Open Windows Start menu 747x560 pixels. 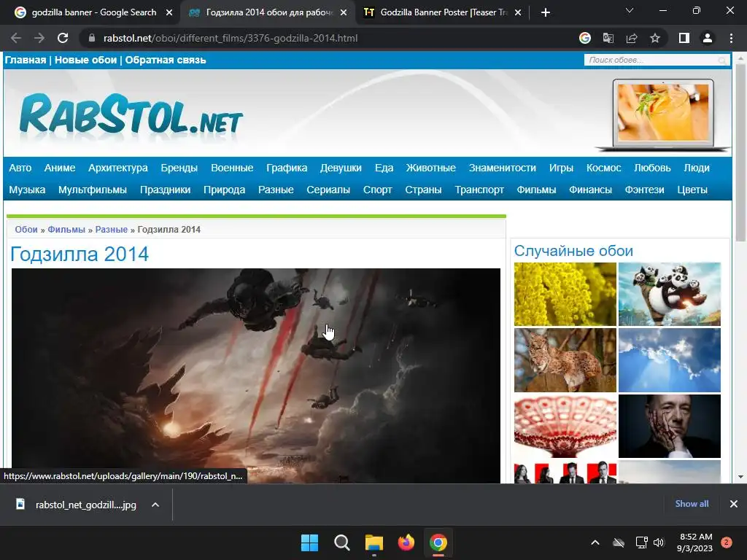click(x=309, y=542)
